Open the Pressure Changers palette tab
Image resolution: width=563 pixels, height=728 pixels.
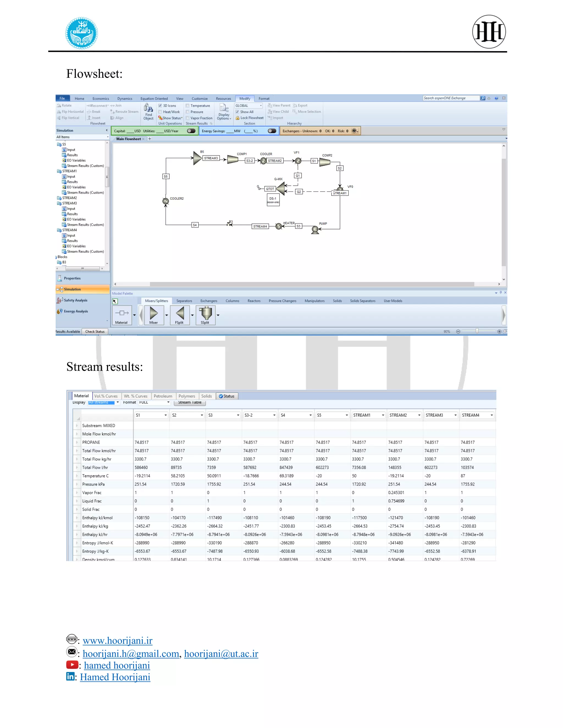[x=283, y=301]
